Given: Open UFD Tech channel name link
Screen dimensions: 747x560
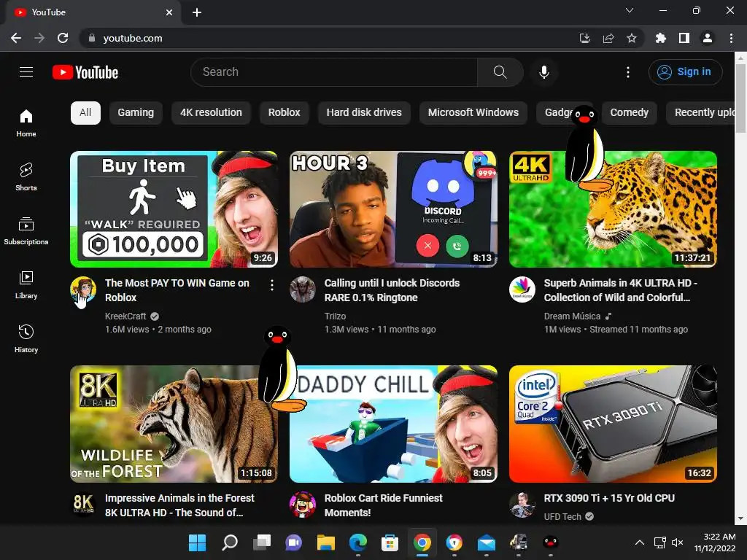Looking at the screenshot, I should tap(562, 517).
